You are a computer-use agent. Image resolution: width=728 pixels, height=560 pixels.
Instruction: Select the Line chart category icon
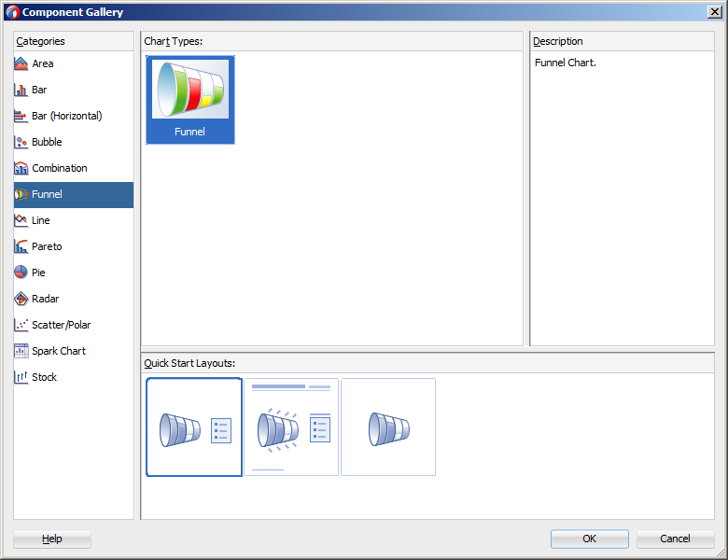tap(21, 220)
